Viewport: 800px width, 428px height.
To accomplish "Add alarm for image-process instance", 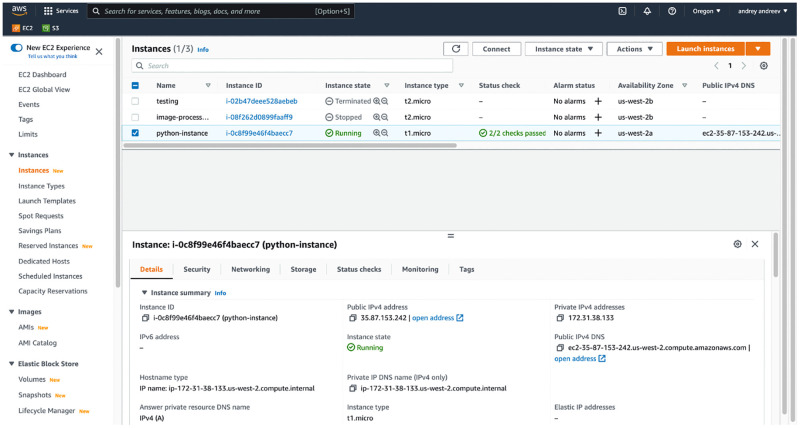I will coord(598,117).
